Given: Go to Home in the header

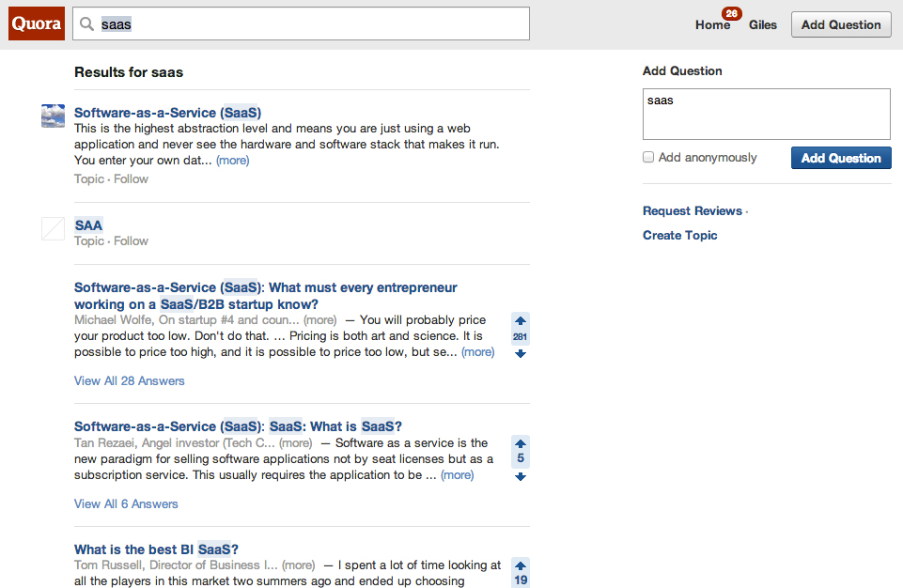Looking at the screenshot, I should (712, 24).
